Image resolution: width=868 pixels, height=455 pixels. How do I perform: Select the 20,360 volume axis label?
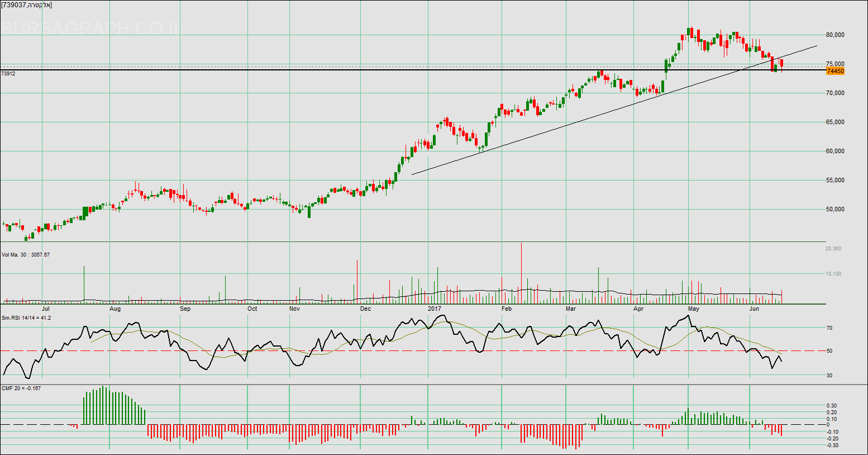point(833,249)
